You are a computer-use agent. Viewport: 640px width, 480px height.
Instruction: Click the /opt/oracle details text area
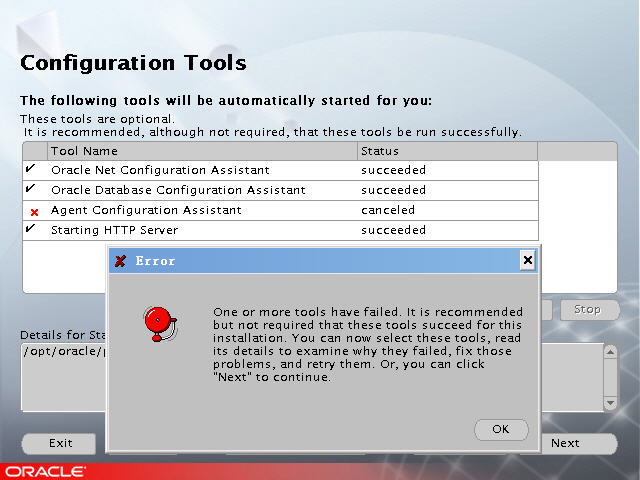pos(63,377)
